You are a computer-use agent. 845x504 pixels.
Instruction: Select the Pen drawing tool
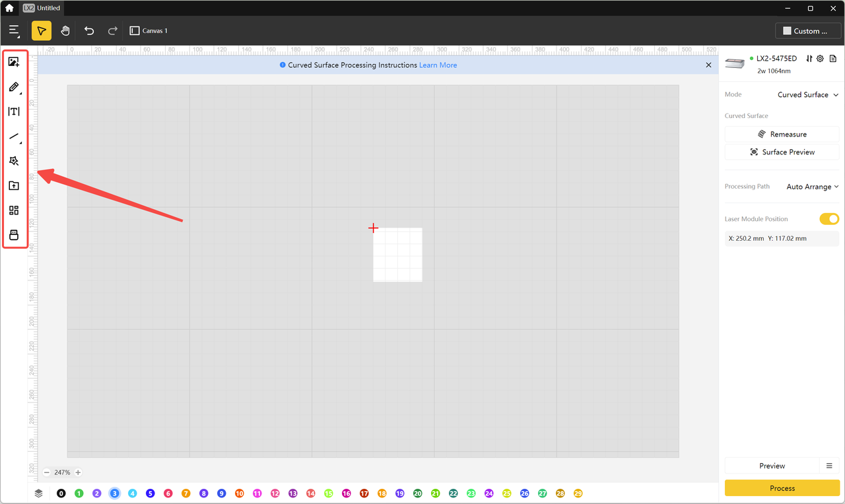tap(14, 87)
